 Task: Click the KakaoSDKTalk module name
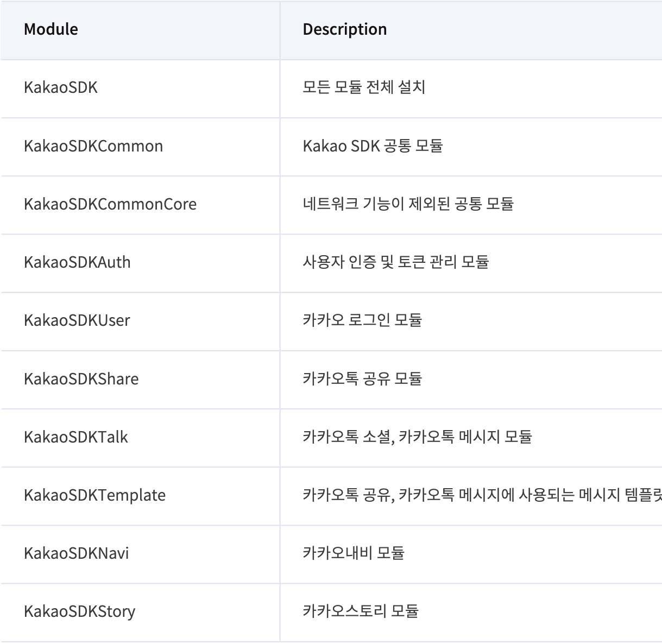pos(76,437)
